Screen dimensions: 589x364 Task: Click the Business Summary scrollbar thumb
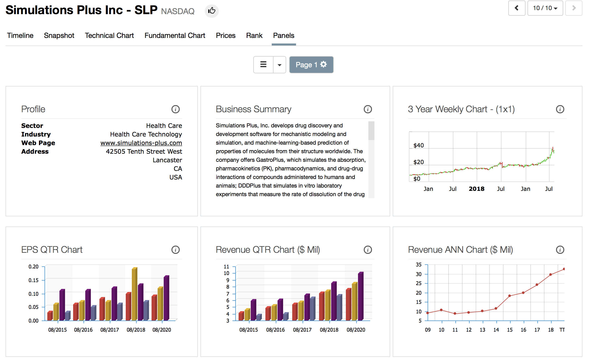click(371, 131)
